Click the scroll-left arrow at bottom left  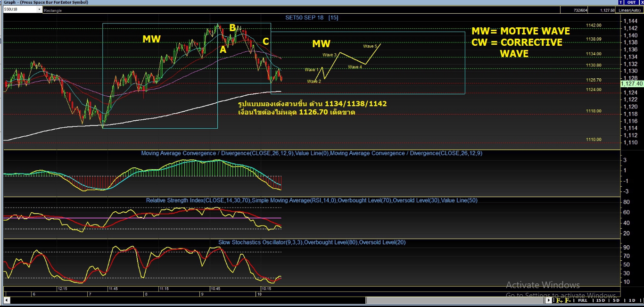pos(6,300)
